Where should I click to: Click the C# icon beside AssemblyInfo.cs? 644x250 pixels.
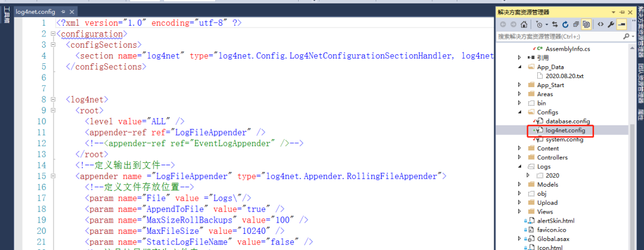tap(540, 49)
